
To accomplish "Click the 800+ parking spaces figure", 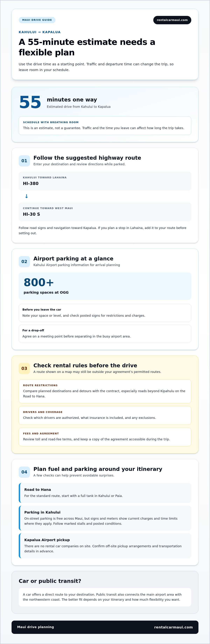I will 39,282.
